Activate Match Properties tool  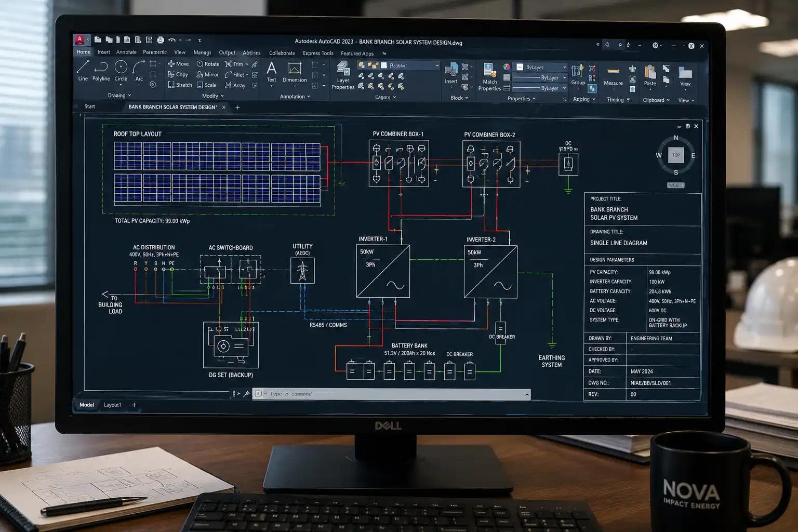click(489, 76)
